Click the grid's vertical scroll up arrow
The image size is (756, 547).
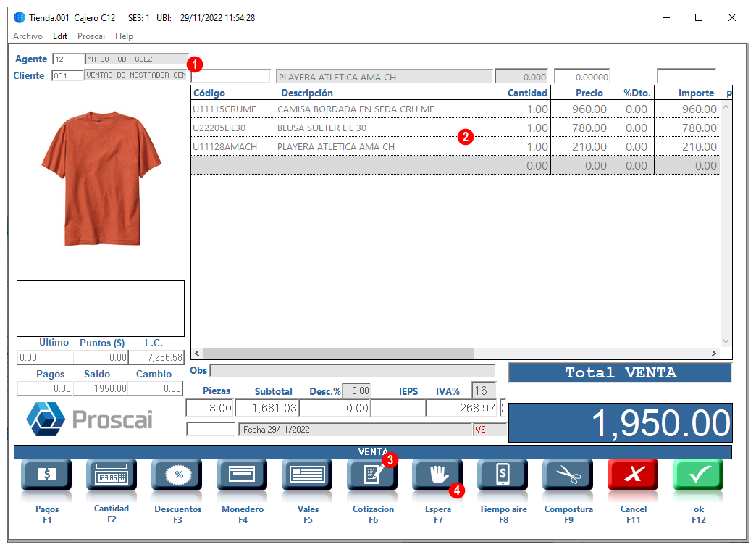pos(726,107)
